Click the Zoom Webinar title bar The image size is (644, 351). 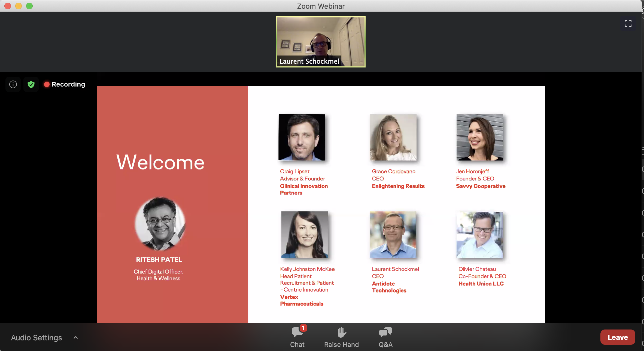pos(321,6)
